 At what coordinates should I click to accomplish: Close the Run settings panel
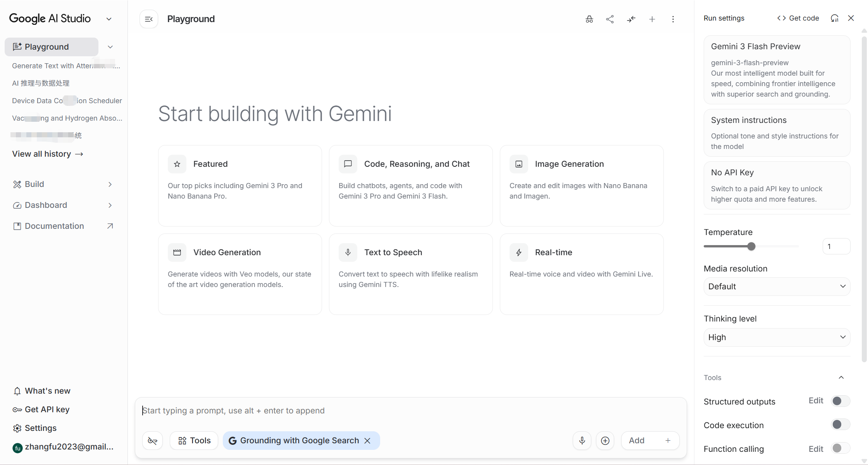pos(851,18)
